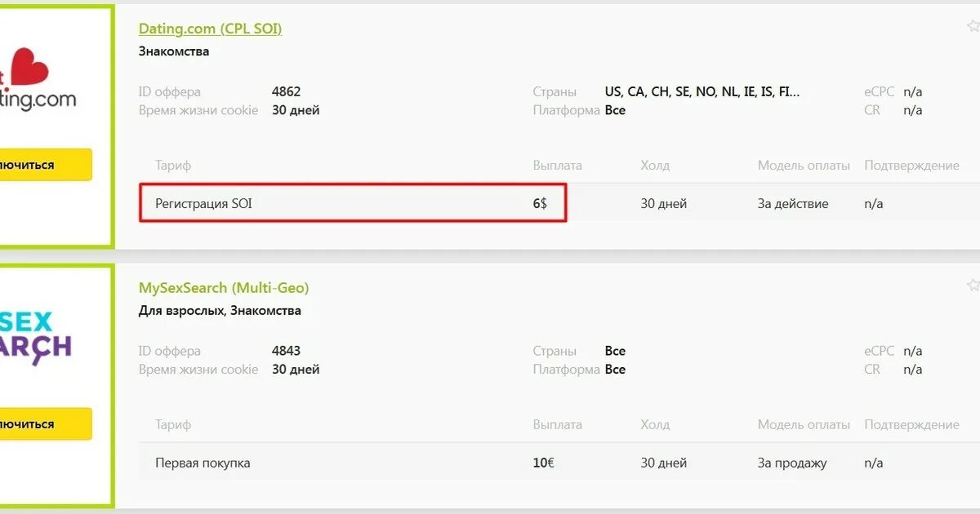
Task: Open the Dating.com (CPL SOI) offer link
Action: click(210, 29)
